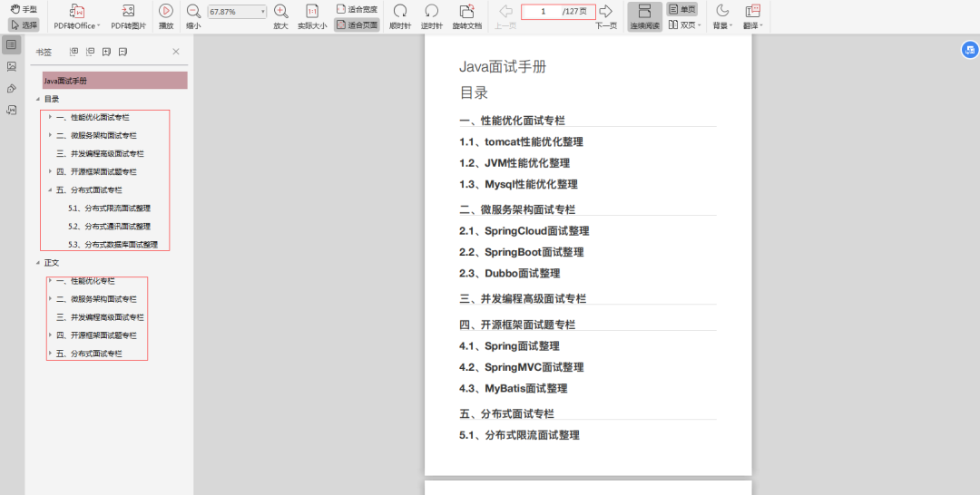This screenshot has width=980, height=495.
Task: Collapse the 目录 bookmark node
Action: click(38, 99)
